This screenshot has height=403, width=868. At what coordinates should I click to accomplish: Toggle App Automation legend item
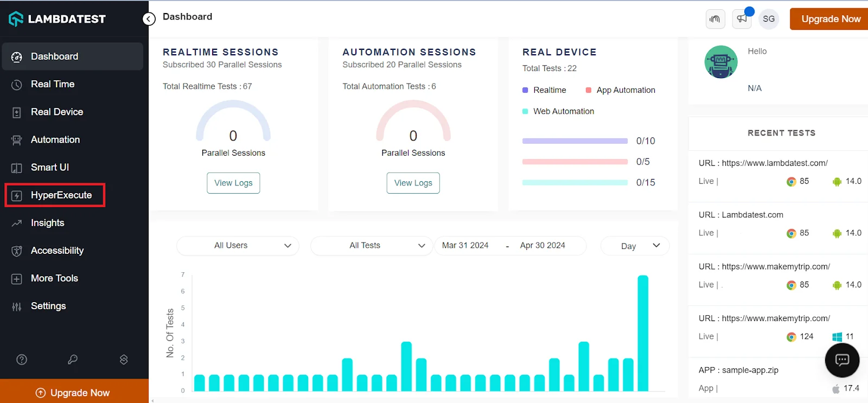tap(621, 90)
